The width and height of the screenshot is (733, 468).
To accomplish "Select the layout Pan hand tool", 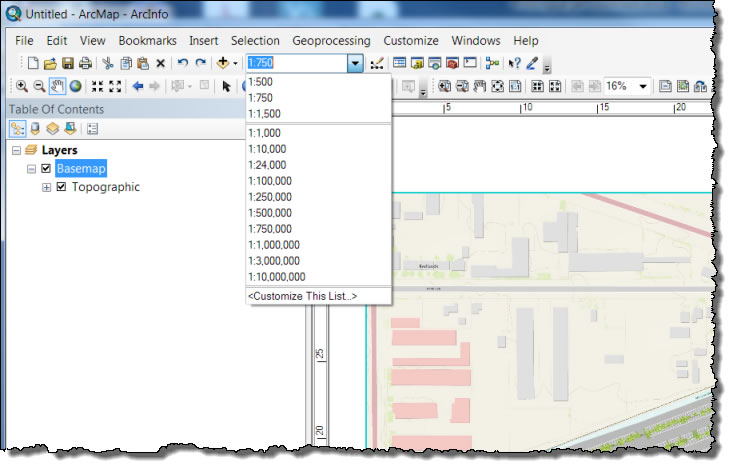I will tap(480, 86).
